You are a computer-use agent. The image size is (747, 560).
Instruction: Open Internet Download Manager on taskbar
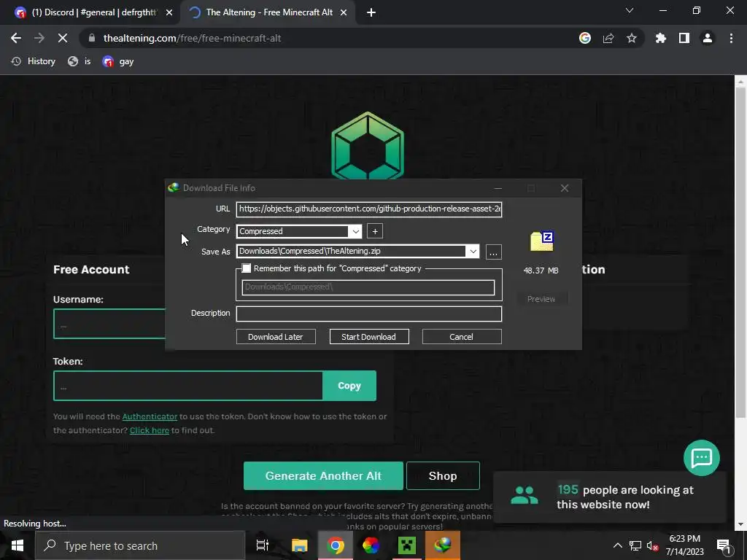(x=443, y=545)
